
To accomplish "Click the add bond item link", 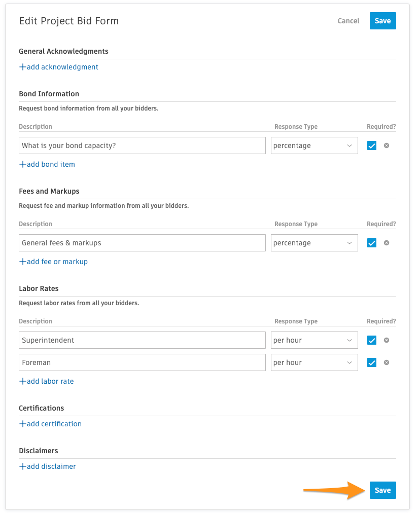I will 47,164.
